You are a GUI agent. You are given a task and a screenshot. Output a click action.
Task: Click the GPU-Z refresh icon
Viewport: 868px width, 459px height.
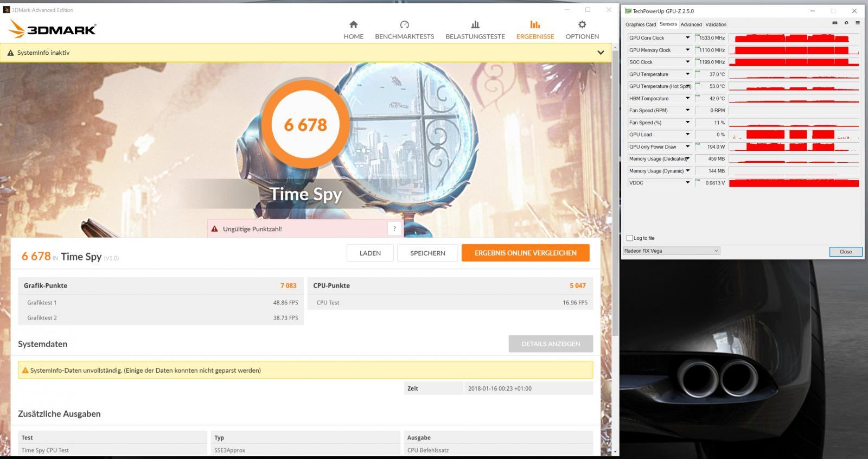(846, 23)
